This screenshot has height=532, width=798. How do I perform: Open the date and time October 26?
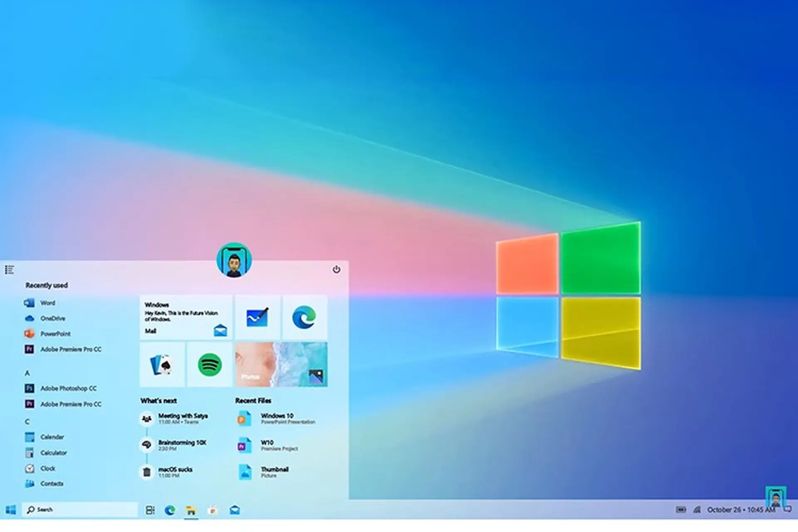click(741, 510)
